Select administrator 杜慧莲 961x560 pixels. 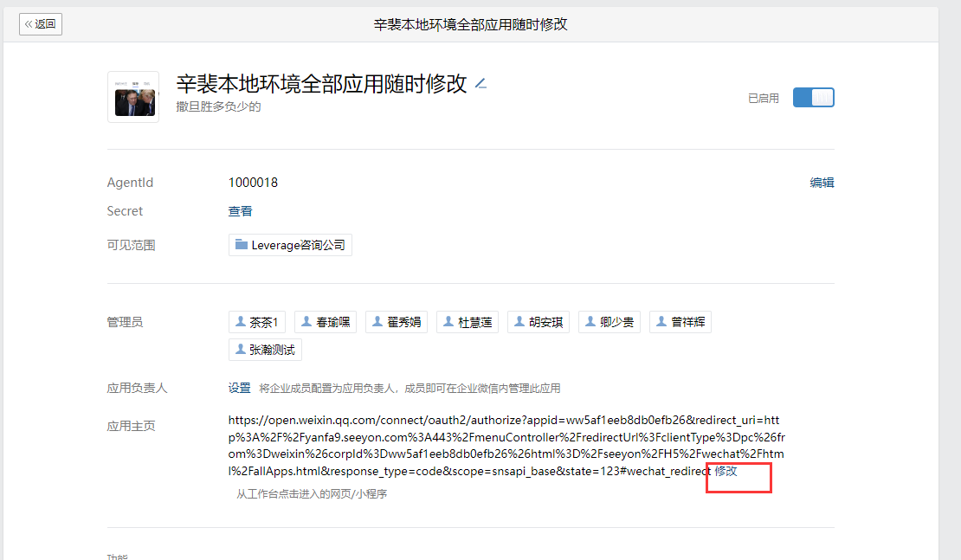tap(468, 322)
